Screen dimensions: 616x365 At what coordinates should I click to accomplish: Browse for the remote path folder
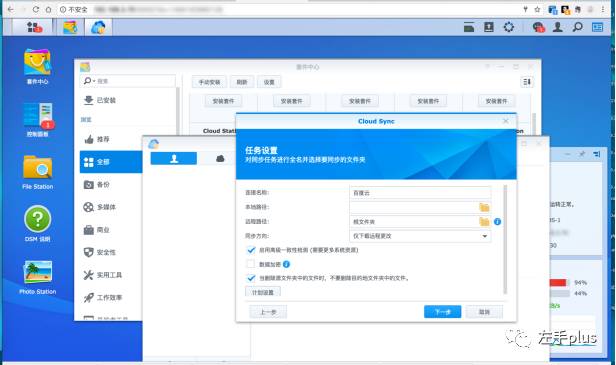click(484, 222)
